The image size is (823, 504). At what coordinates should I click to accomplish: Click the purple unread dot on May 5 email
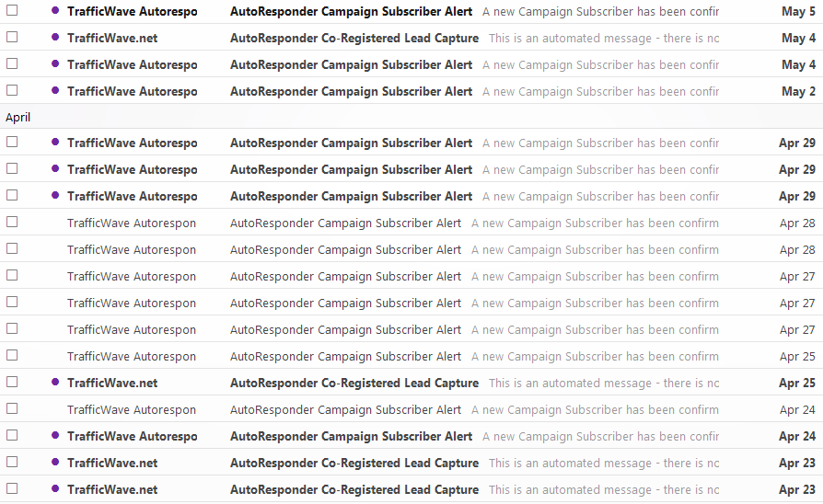pyautogui.click(x=55, y=10)
